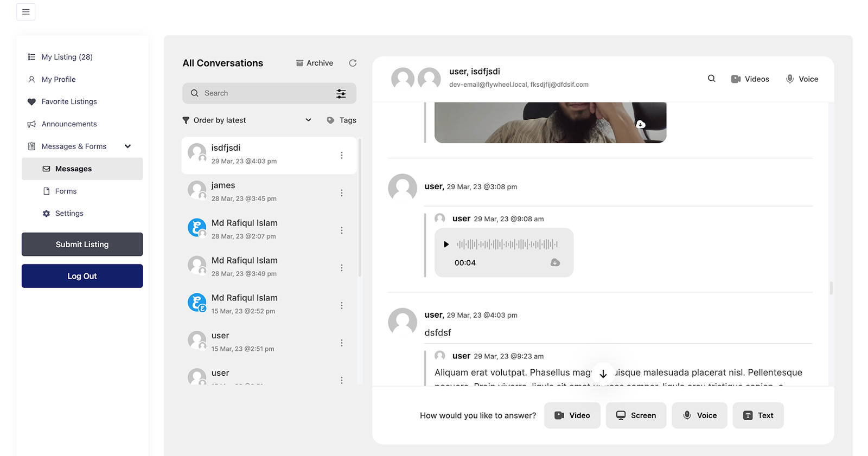Open Md Rafiqul Islam 2:07 pm conversation
This screenshot has height=456, width=868.
[x=269, y=230]
